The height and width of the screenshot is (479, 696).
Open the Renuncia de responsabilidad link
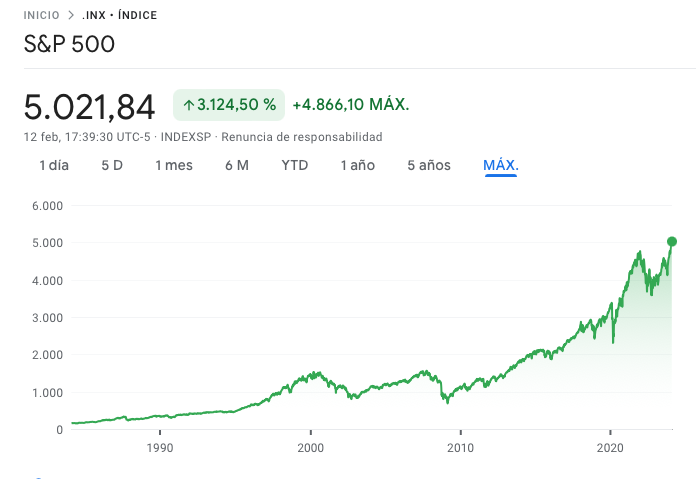point(302,137)
